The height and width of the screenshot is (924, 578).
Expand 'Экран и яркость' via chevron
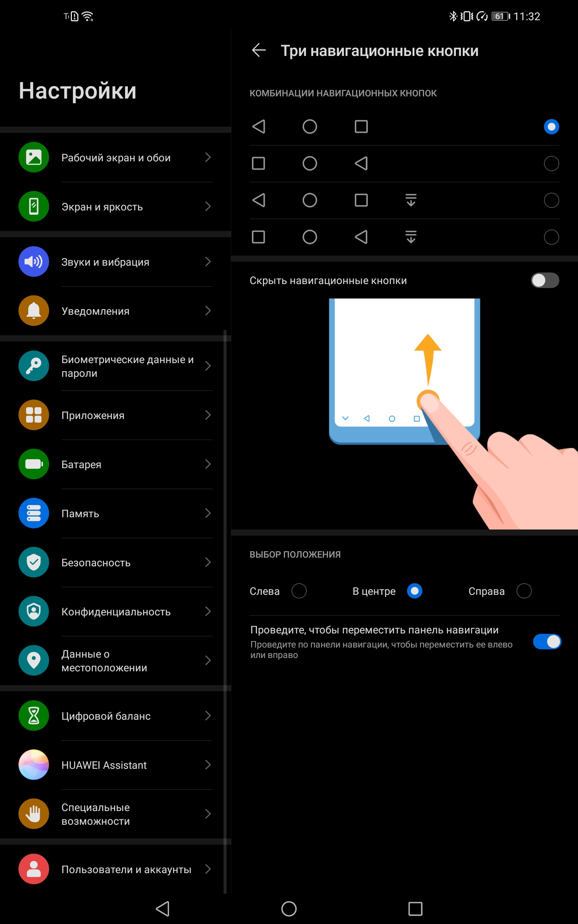(208, 206)
